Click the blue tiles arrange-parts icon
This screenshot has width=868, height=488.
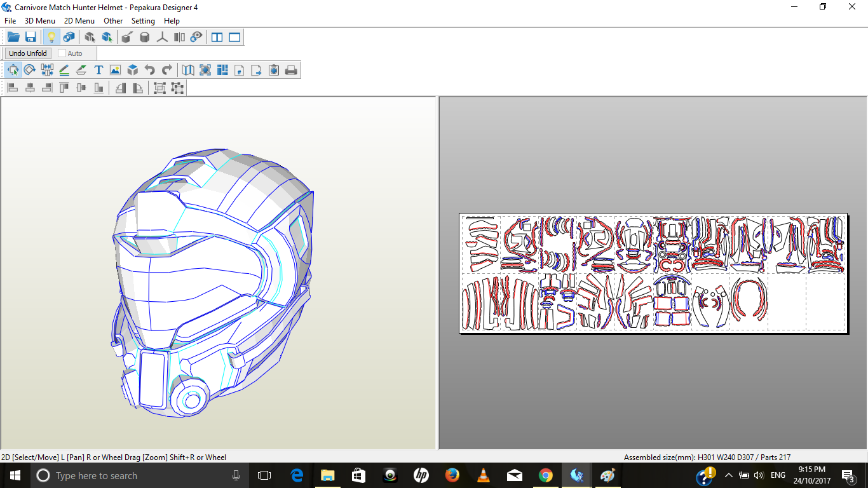click(222, 70)
